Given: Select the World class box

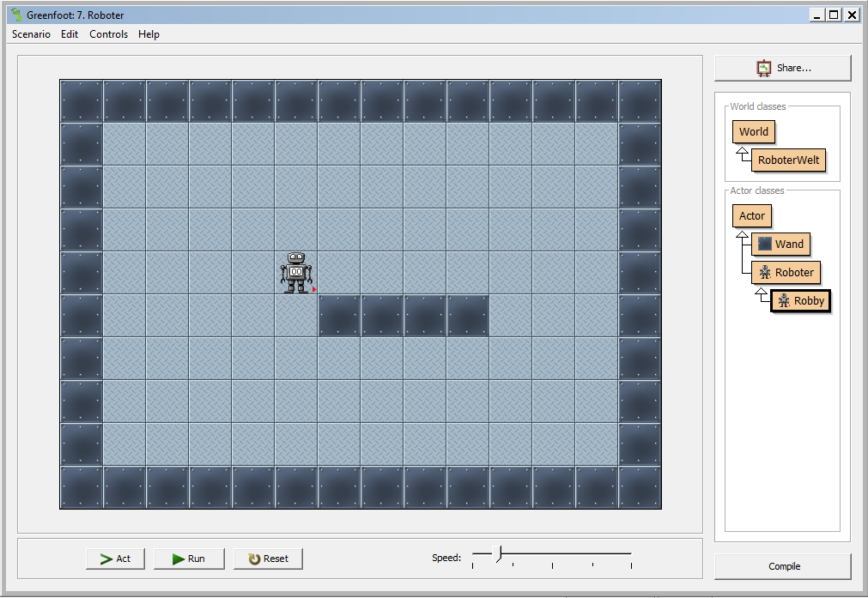Looking at the screenshot, I should (x=753, y=131).
